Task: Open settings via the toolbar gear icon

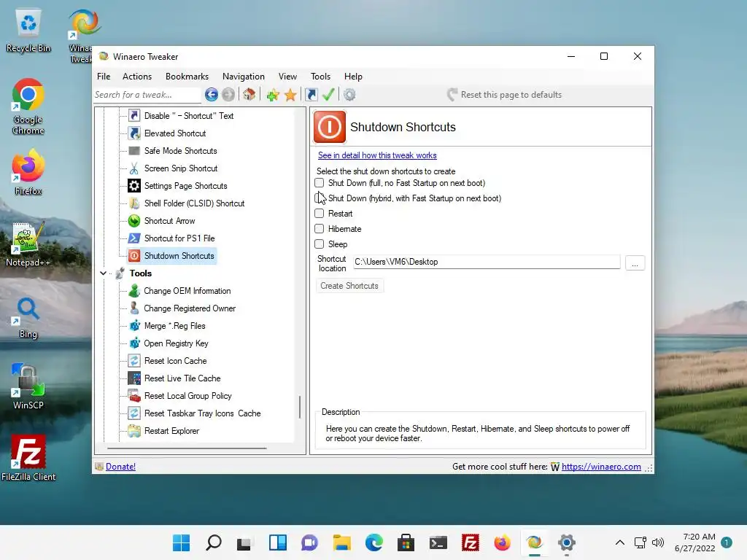Action: coord(349,95)
